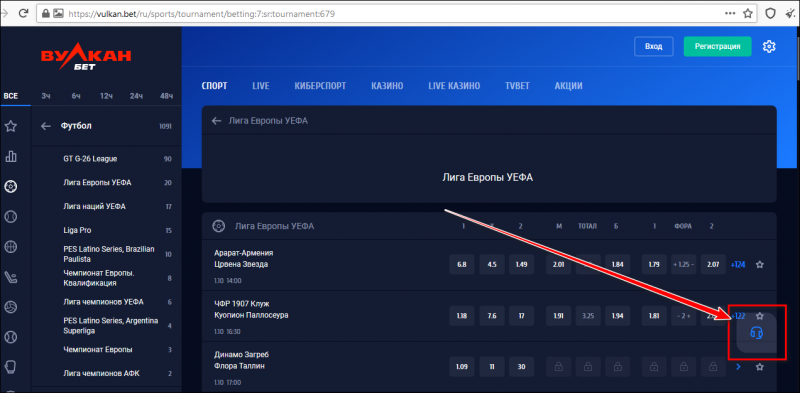This screenshot has width=800, height=393.
Task: Open TVBET navigation tab
Action: (x=517, y=86)
